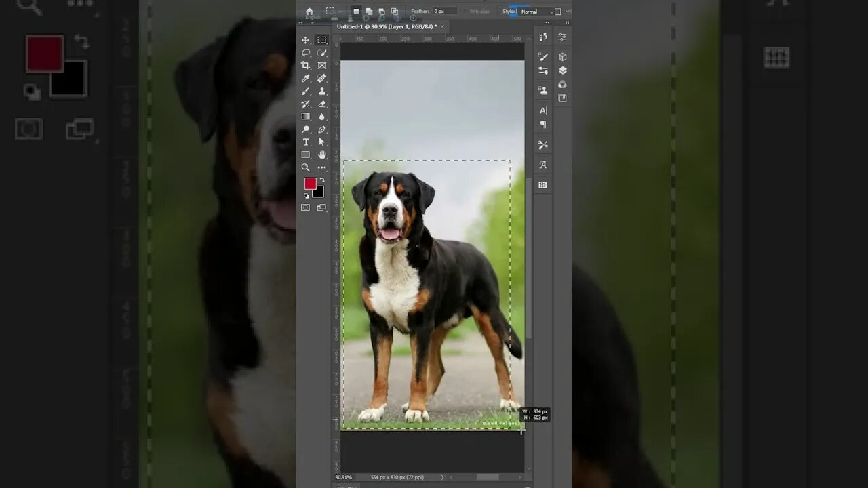Screen dimensions: 868x488
Task: Select the Clone Stamp tool
Action: [x=322, y=91]
